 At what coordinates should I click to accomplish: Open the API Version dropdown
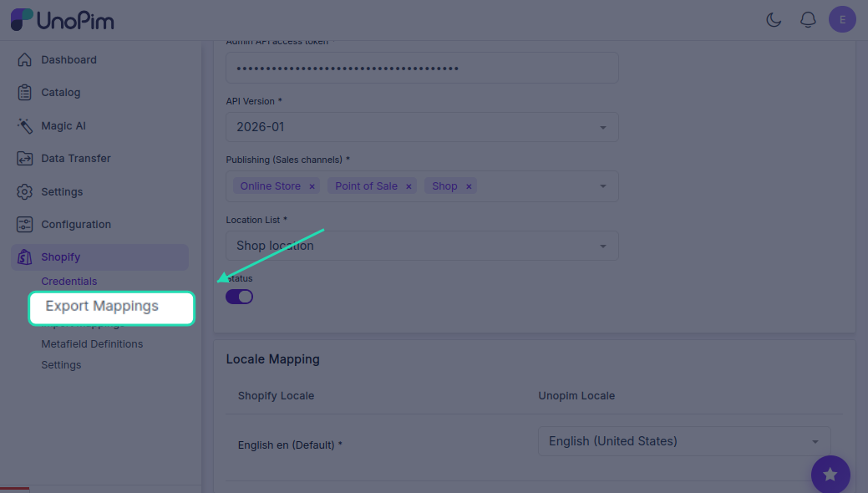(422, 127)
